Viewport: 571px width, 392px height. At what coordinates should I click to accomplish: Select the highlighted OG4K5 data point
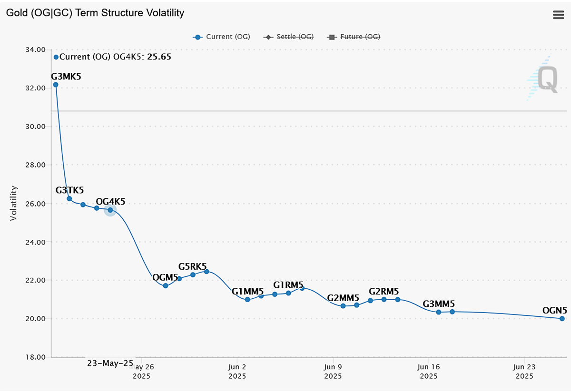(110, 209)
